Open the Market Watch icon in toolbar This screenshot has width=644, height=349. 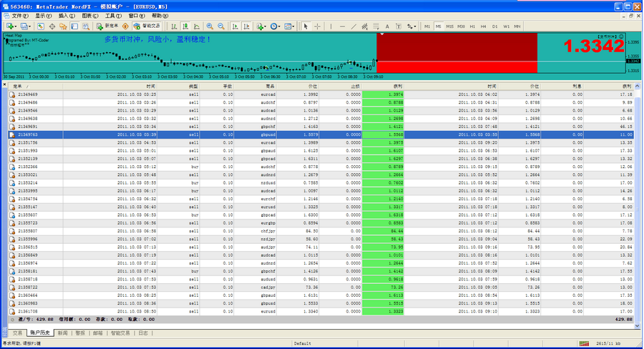click(x=41, y=26)
